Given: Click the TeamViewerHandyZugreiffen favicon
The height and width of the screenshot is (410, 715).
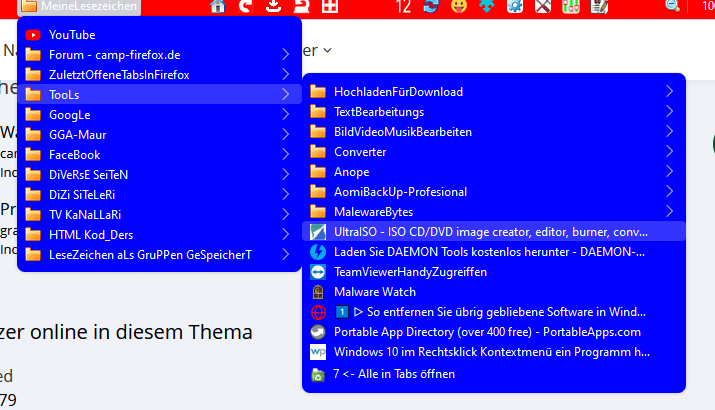Looking at the screenshot, I should tap(318, 272).
